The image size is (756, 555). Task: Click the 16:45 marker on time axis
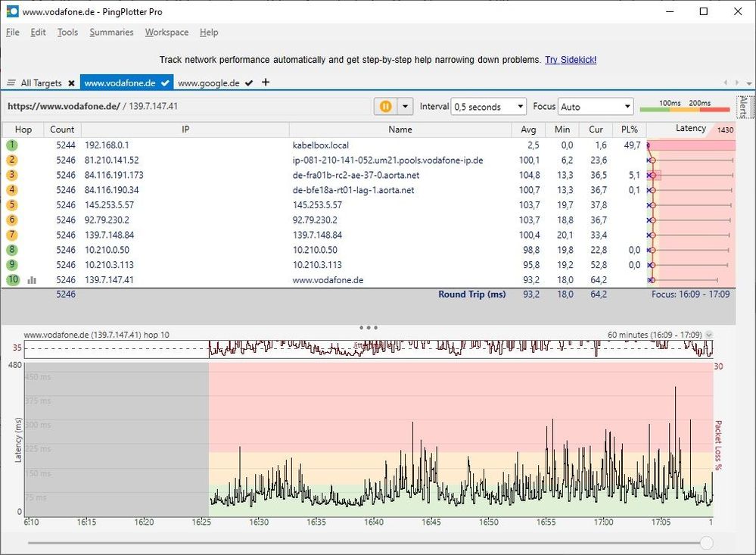(x=431, y=522)
